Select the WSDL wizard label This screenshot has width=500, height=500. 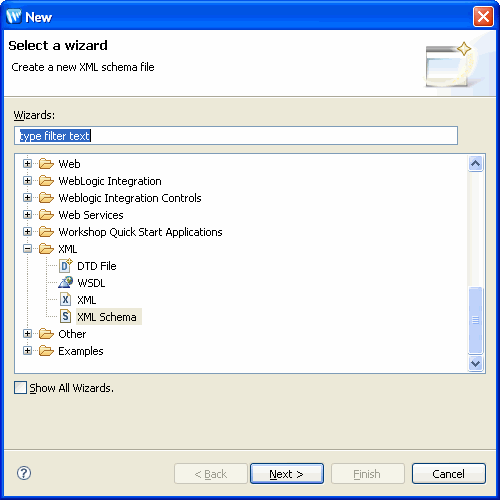[91, 283]
